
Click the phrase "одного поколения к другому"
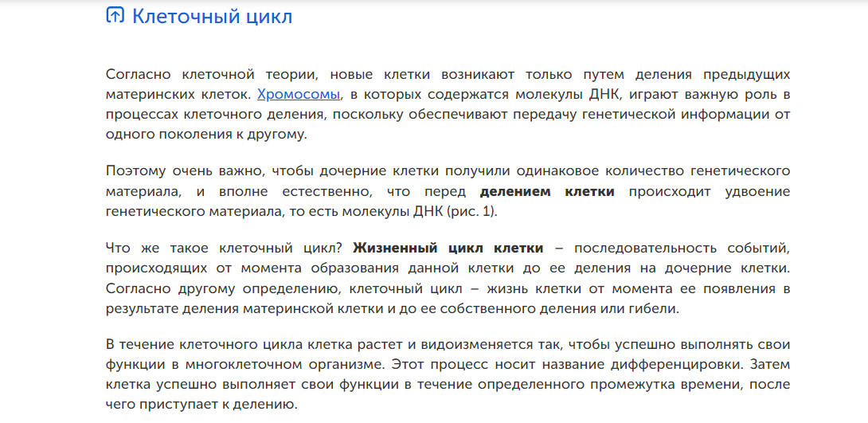pyautogui.click(x=205, y=134)
